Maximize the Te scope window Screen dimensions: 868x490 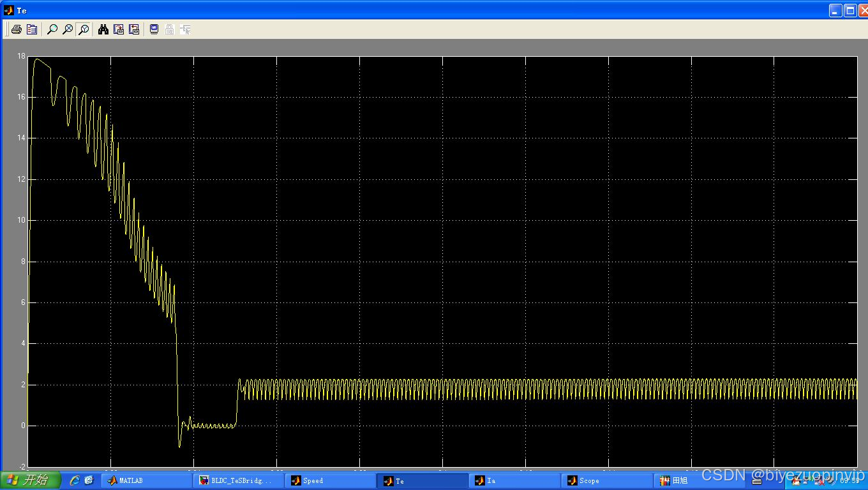click(x=850, y=10)
